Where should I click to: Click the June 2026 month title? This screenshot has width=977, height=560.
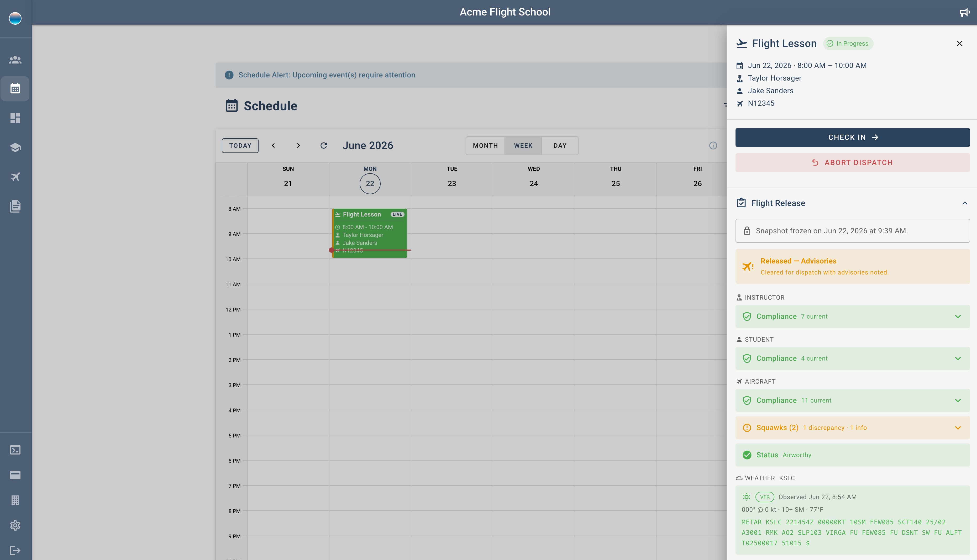point(368,145)
